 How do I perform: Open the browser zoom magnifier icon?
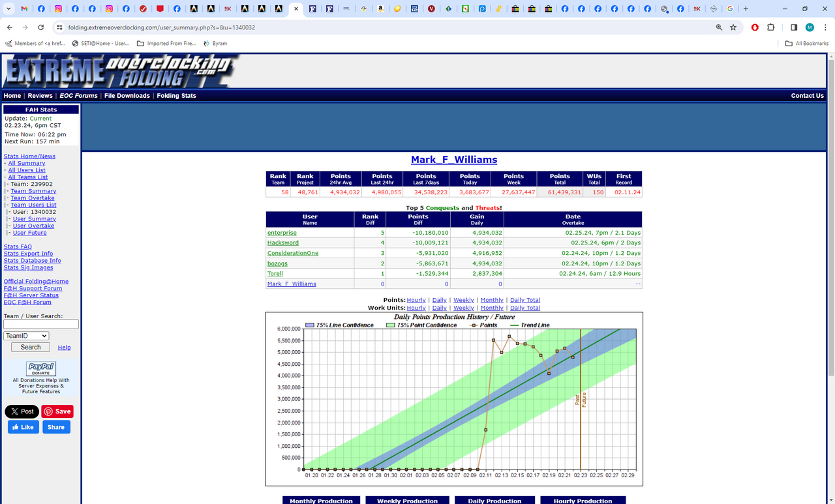tap(719, 27)
